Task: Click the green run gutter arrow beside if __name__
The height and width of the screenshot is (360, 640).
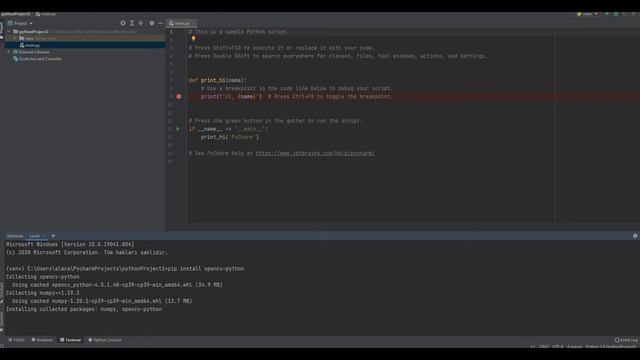Action: [178, 129]
